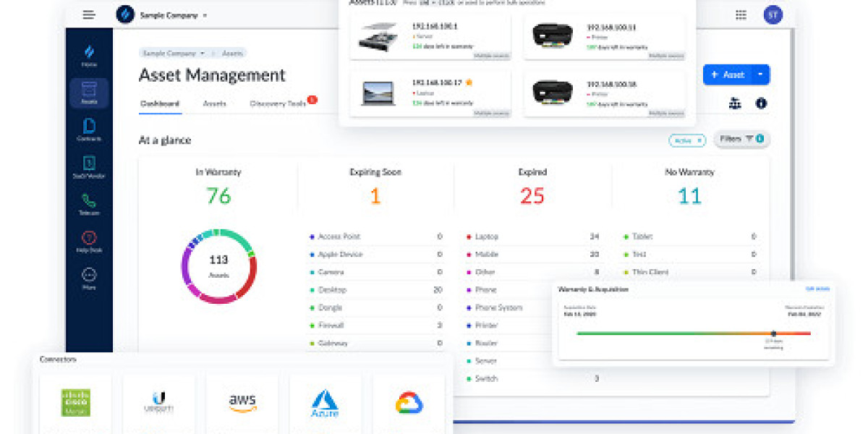Viewport: 868px width, 434px height.
Task: Open the hamburger menu in the top bar
Action: 89,14
